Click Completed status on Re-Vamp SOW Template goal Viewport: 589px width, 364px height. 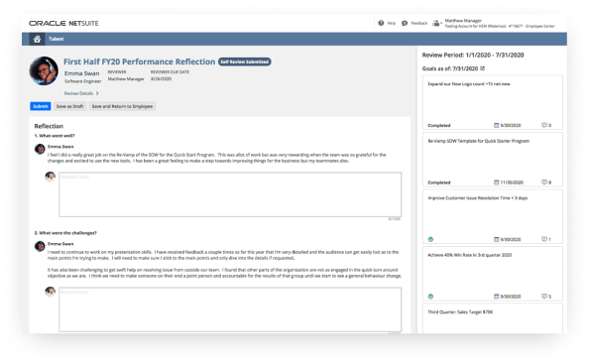[438, 182]
